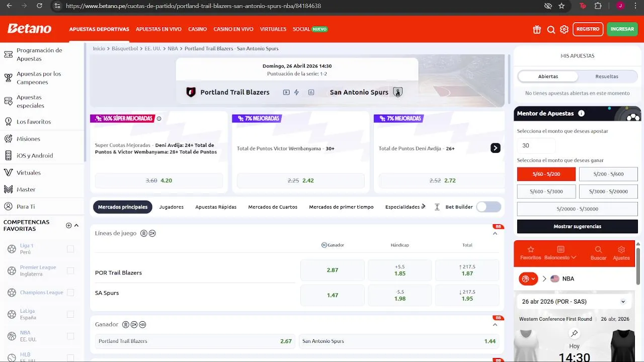Check the Liga 1 Perú favorite checkbox
This screenshot has height=362, width=644.
click(70, 249)
